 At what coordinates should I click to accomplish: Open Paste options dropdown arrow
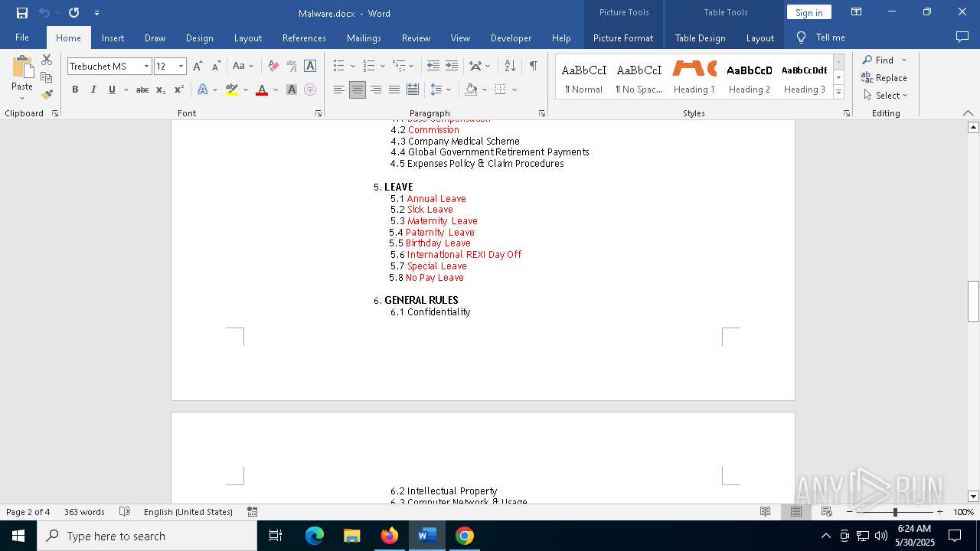pyautogui.click(x=22, y=97)
